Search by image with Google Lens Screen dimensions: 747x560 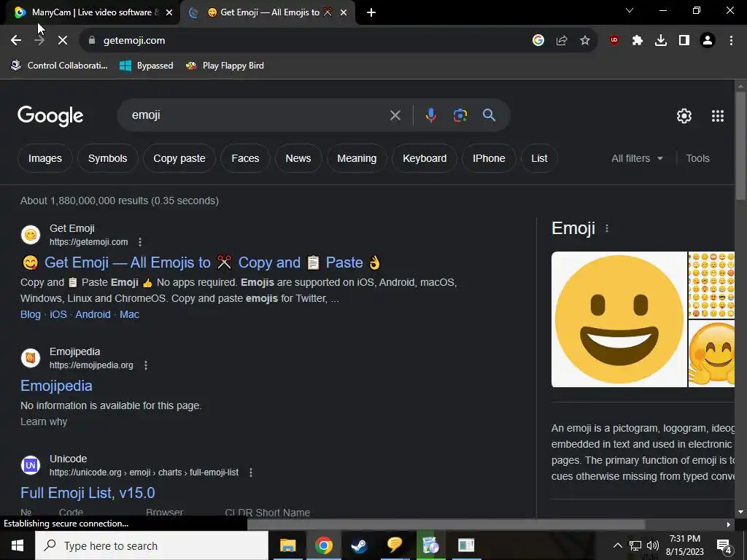(x=460, y=115)
